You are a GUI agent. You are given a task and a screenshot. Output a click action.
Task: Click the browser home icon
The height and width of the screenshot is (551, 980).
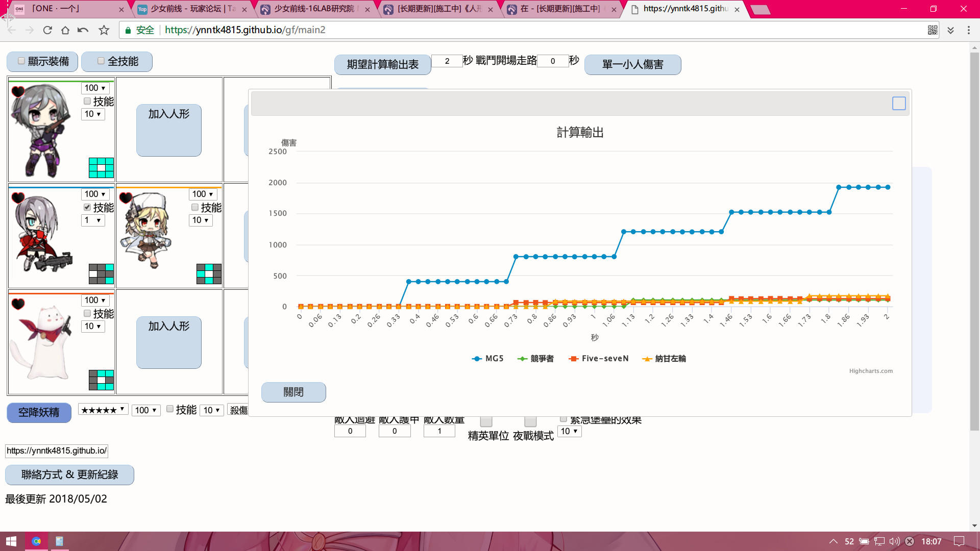[x=65, y=30]
